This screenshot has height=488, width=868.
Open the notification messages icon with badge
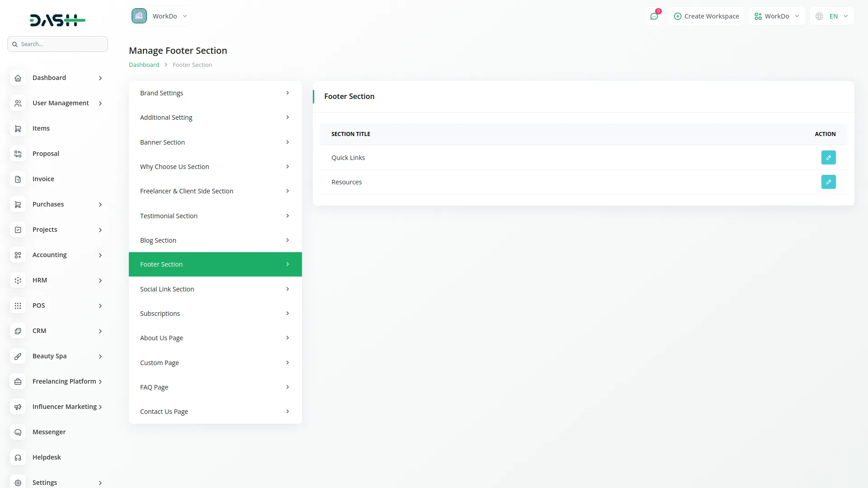tap(654, 16)
